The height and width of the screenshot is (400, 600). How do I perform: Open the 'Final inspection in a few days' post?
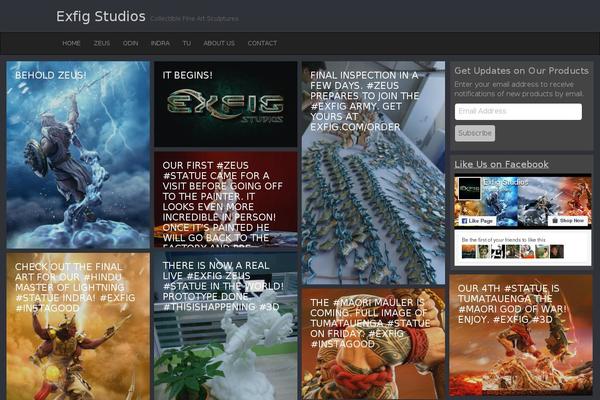point(373,173)
